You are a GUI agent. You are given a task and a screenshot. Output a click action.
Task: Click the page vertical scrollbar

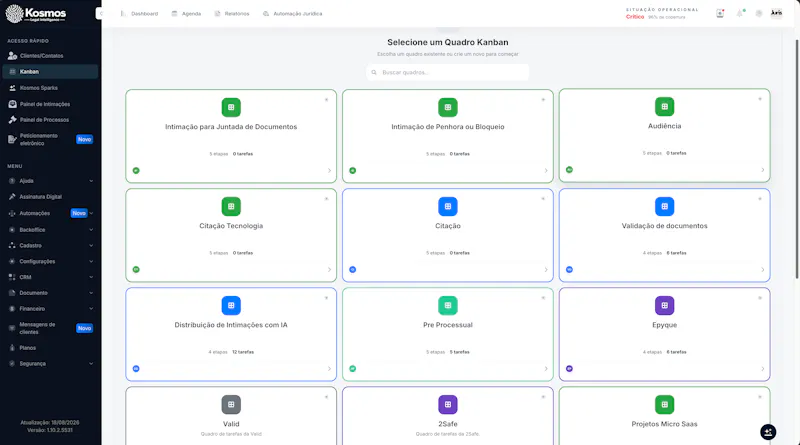coord(797,158)
